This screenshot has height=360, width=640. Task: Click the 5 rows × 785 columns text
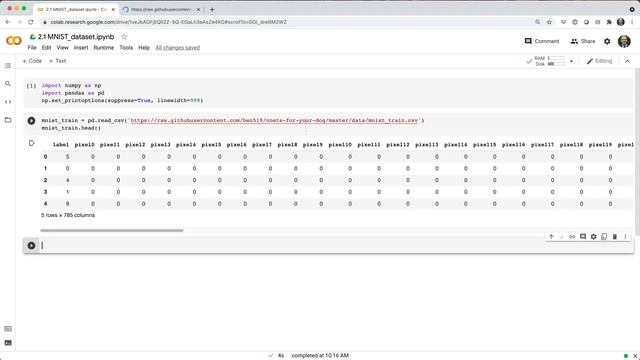click(68, 215)
